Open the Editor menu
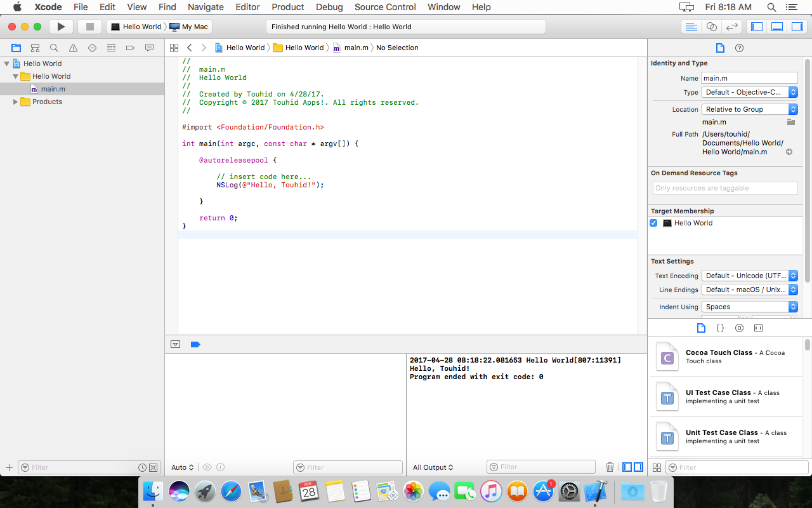This screenshot has width=812, height=508. tap(247, 7)
